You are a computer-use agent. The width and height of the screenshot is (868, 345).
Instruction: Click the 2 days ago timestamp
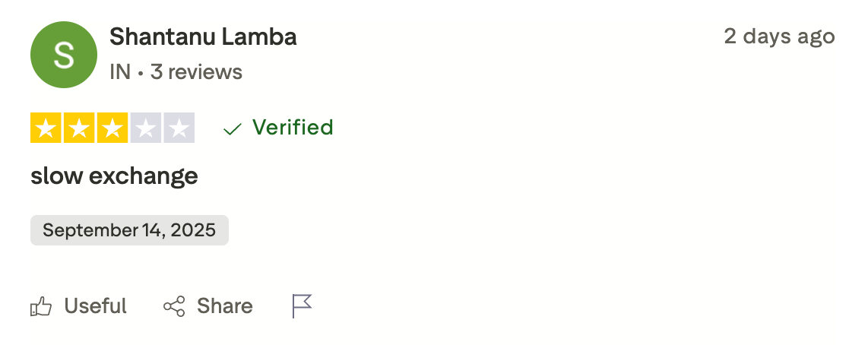[x=779, y=36]
